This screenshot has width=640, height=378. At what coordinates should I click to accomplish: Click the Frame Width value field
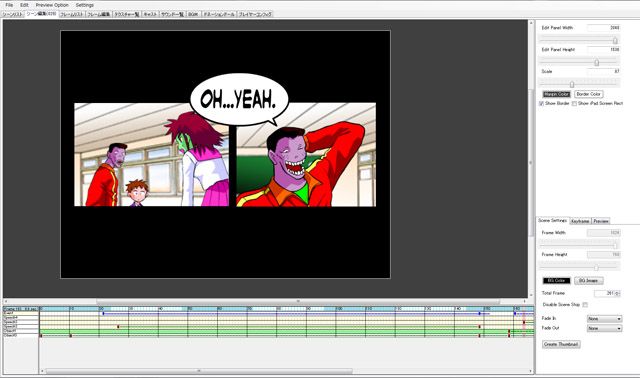pos(604,233)
